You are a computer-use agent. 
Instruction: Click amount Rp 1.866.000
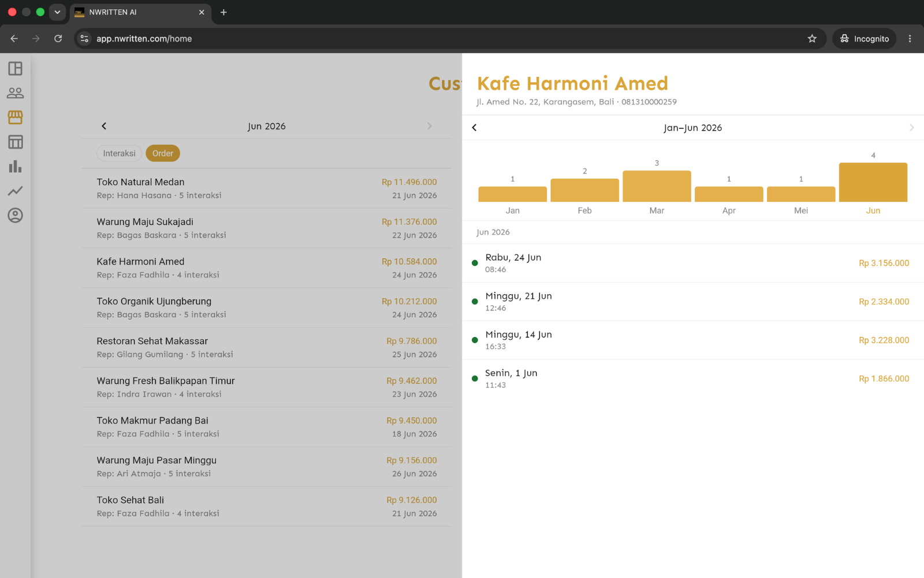click(x=884, y=379)
